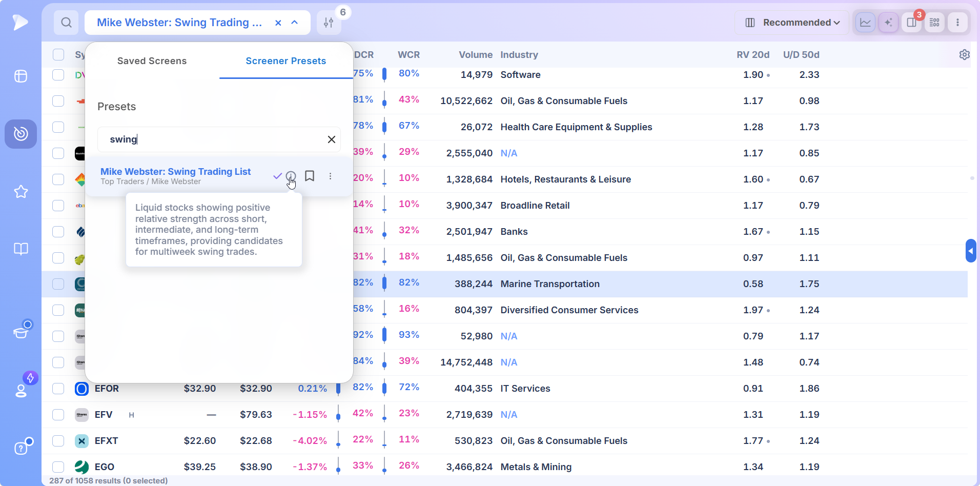Select the Mike Webster: Swing Trading List preset
Screen dimensions: 980x486
coord(175,172)
